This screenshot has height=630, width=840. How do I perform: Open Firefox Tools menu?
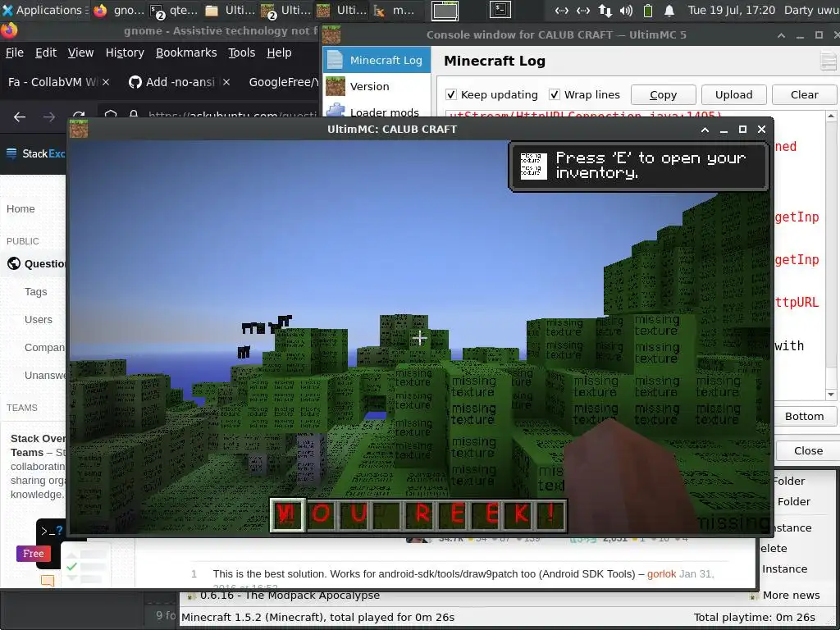[242, 52]
